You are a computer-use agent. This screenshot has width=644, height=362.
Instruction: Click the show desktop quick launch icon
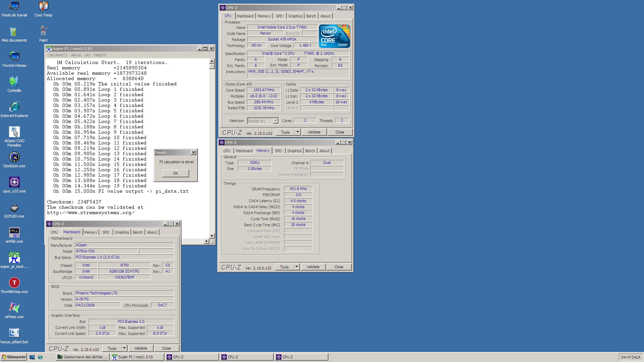pos(32,357)
